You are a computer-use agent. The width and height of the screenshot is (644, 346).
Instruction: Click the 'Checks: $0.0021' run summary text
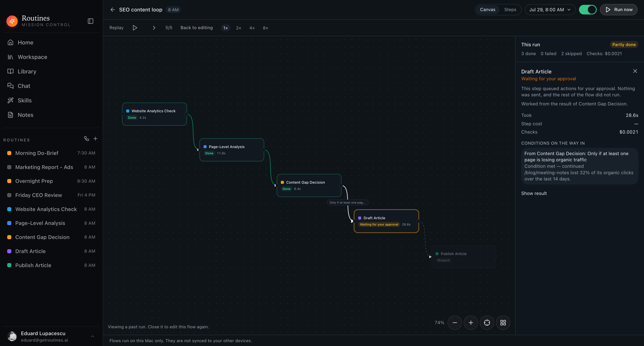tap(604, 54)
